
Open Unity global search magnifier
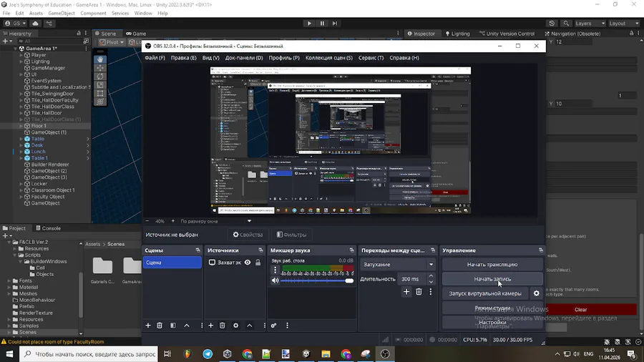(x=566, y=24)
